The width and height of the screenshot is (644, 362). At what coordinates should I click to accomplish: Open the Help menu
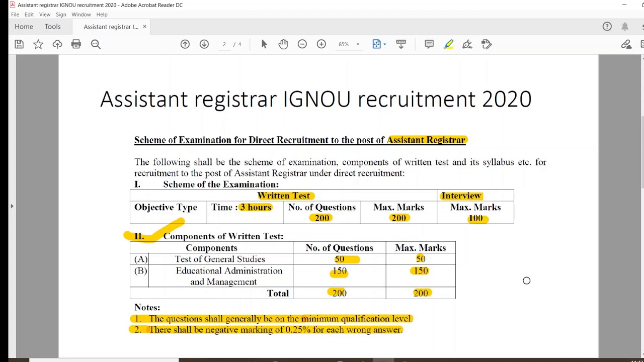coord(102,15)
